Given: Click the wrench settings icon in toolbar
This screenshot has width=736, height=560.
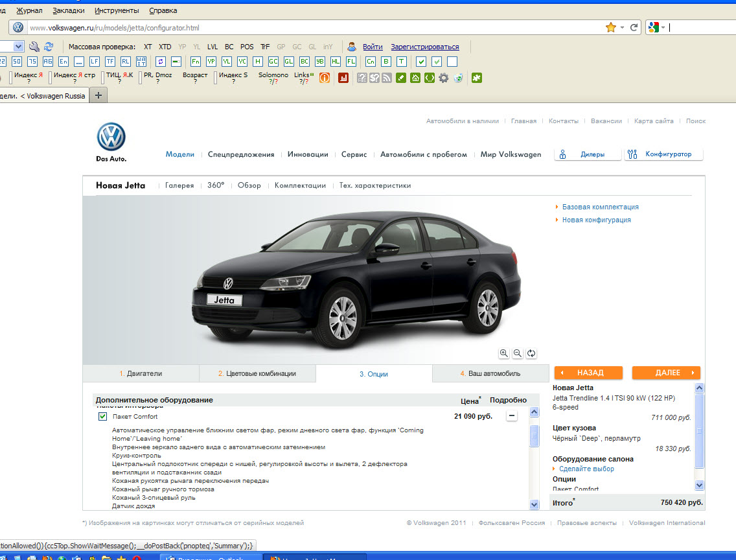Looking at the screenshot, I should coord(34,47).
